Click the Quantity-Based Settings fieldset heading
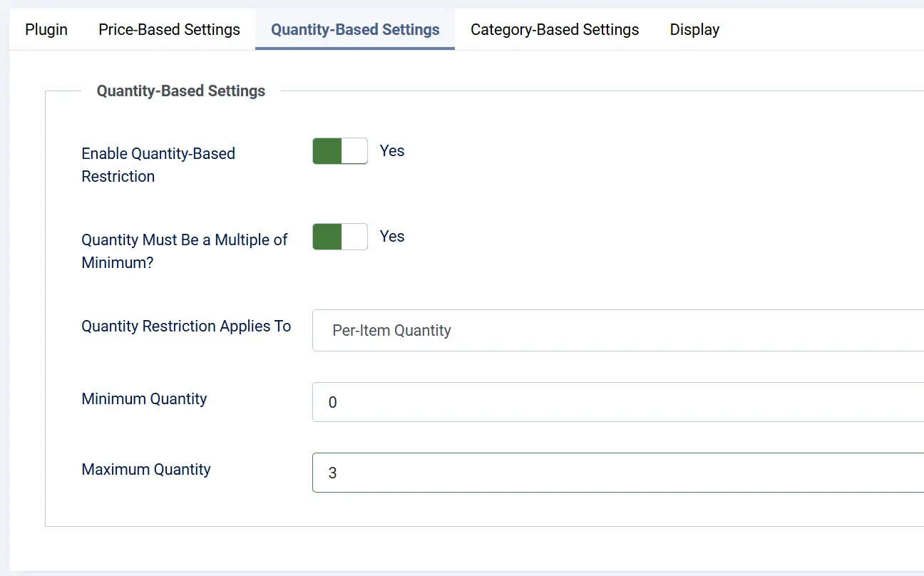The image size is (924, 576). [181, 91]
